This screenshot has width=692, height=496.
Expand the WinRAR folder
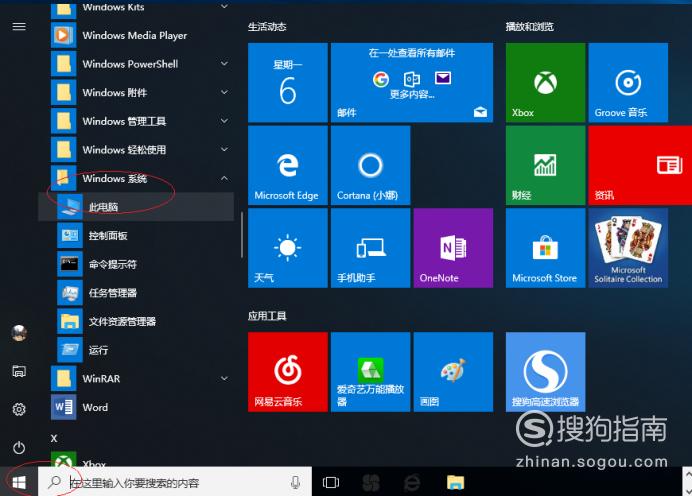[x=136, y=379]
